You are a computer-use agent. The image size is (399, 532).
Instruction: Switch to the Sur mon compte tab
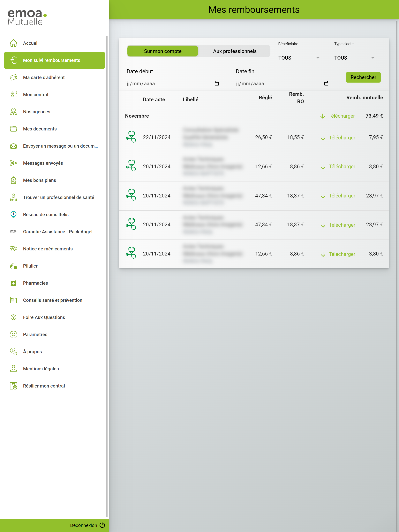pos(163,51)
